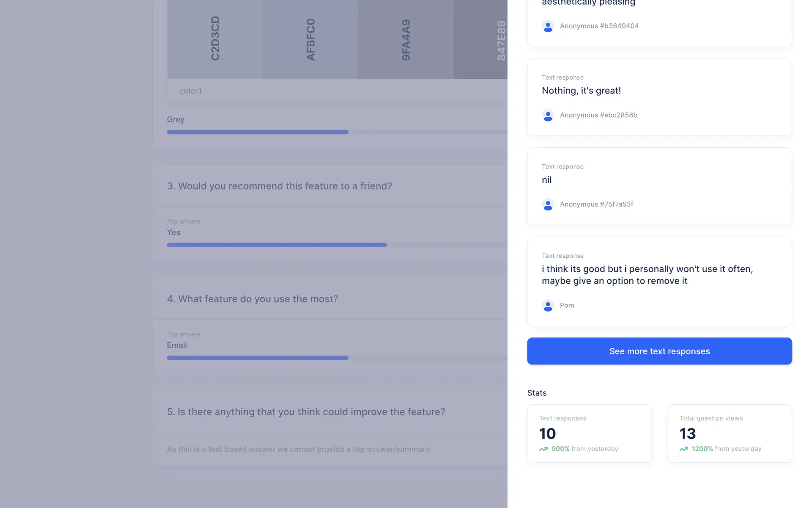Click Pom's user avatar icon
Image resolution: width=812 pixels, height=508 pixels.
(x=548, y=306)
